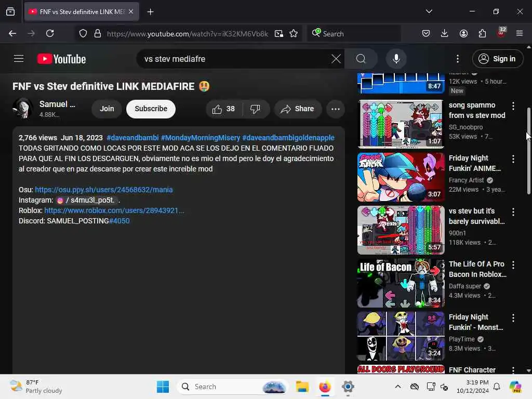Viewport: 532px width, 399px height.
Task: Subscribe to Samuel's channel
Action: (151, 109)
